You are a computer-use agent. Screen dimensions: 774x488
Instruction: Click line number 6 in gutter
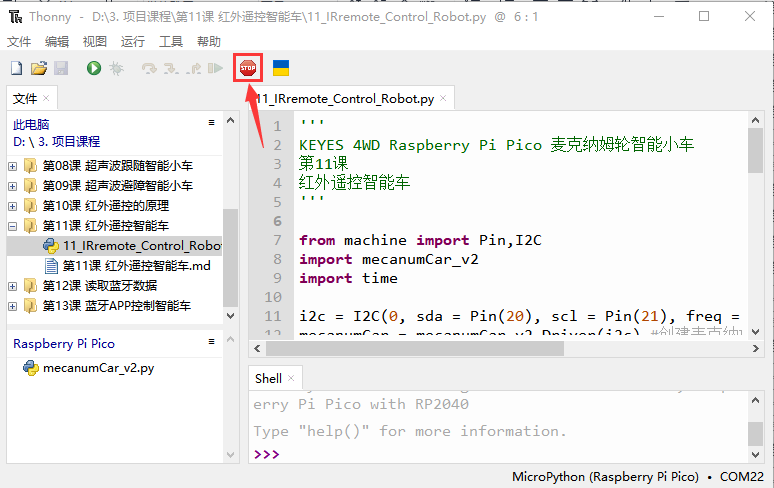[x=277, y=221]
